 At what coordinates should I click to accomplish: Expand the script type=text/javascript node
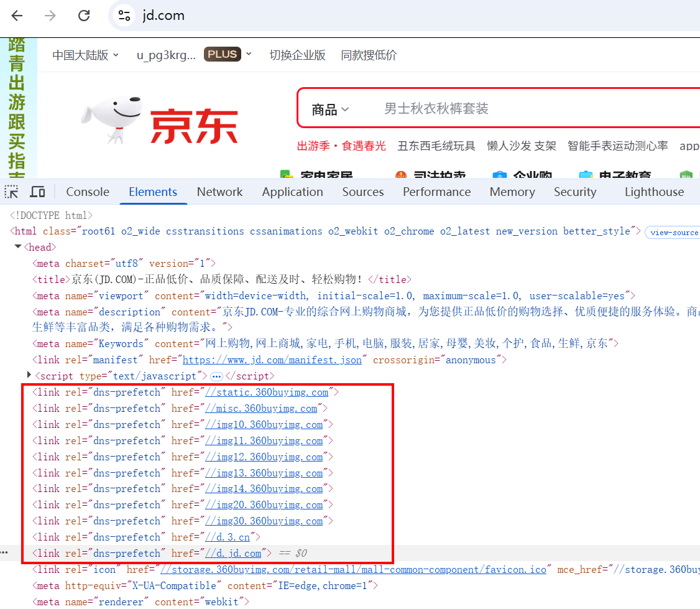pos(29,374)
